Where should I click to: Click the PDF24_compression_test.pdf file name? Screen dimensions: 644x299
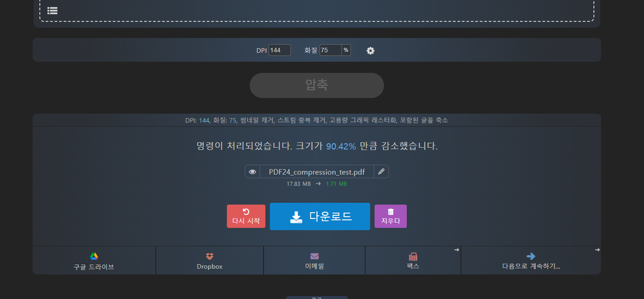(317, 172)
